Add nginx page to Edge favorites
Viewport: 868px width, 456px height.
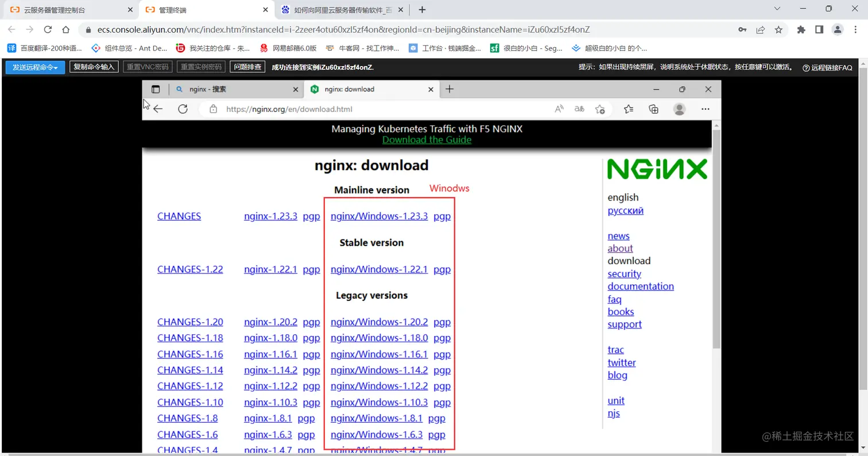click(600, 109)
